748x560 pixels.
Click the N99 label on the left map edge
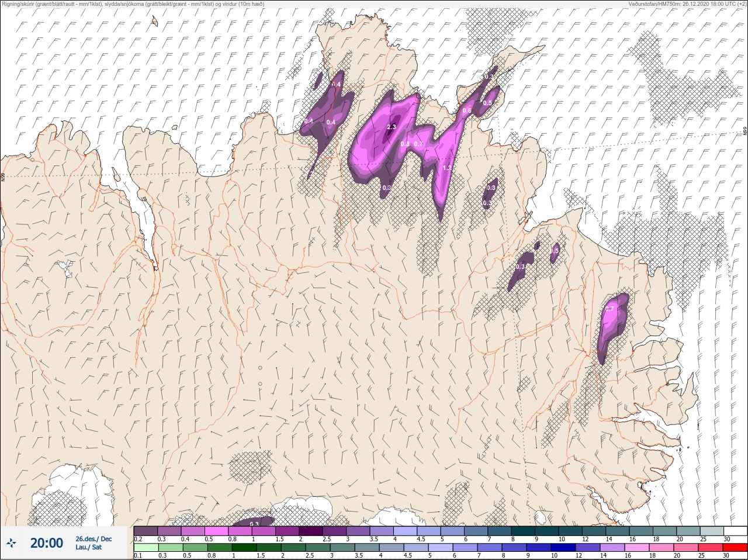(3, 177)
